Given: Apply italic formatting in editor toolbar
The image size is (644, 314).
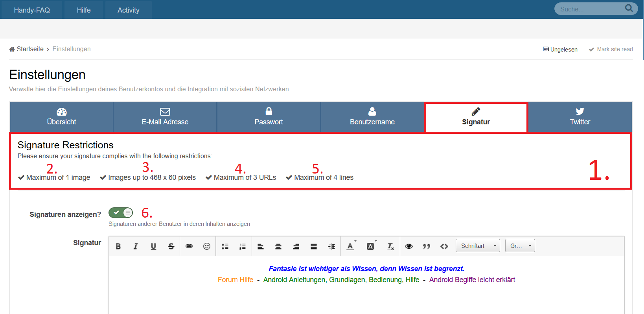Looking at the screenshot, I should (x=136, y=246).
